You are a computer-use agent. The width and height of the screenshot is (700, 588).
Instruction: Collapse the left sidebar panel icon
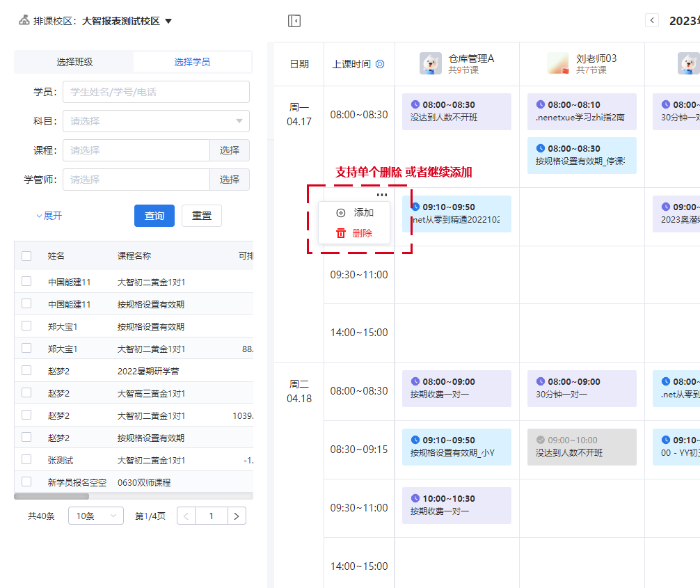point(294,21)
